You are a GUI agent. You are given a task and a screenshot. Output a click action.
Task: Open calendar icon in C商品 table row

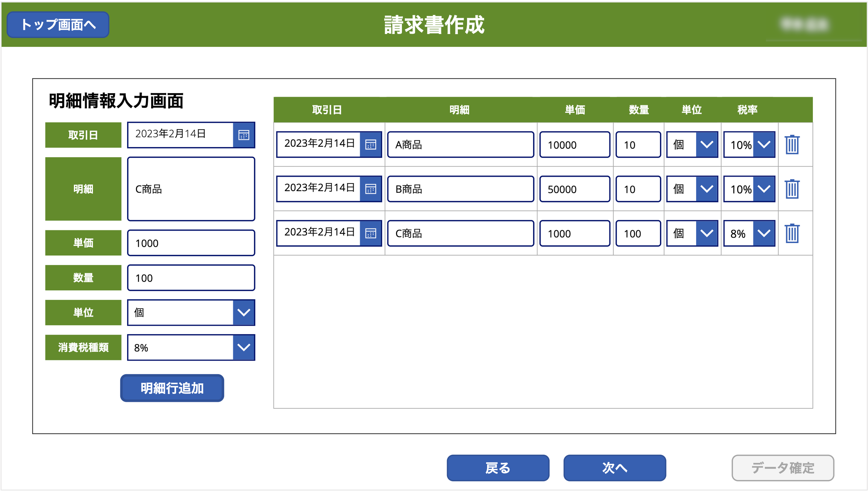click(371, 233)
